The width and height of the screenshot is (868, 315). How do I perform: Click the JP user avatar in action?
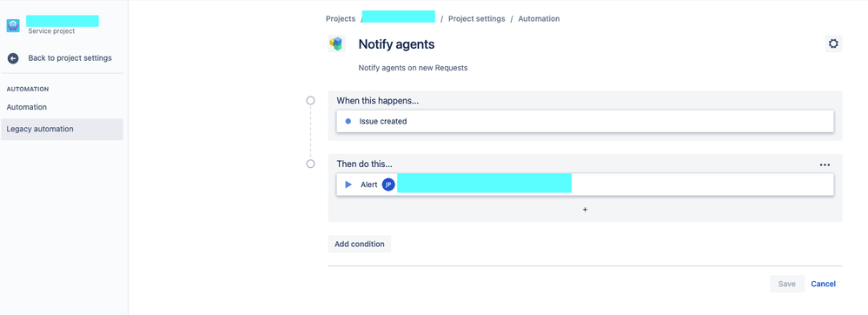(388, 184)
